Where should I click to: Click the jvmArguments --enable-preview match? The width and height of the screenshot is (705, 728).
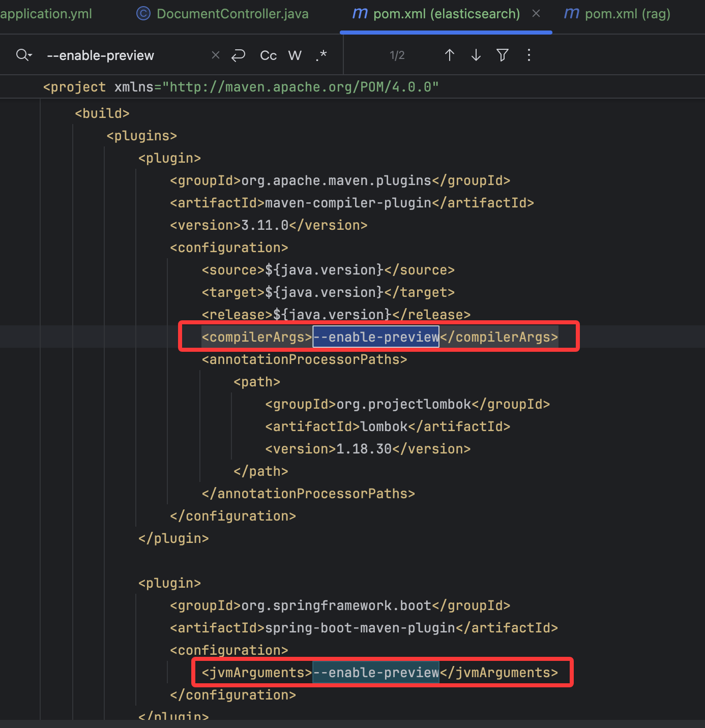click(x=376, y=673)
